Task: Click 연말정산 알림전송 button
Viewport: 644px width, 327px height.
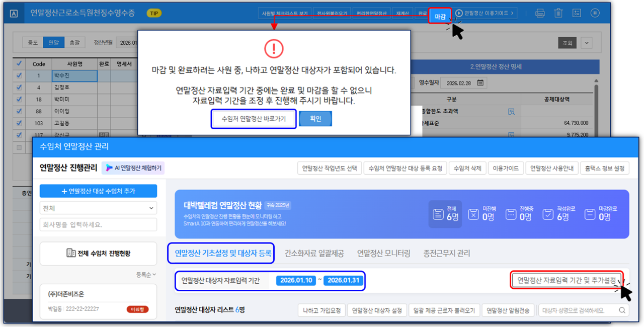Action: 507,310
